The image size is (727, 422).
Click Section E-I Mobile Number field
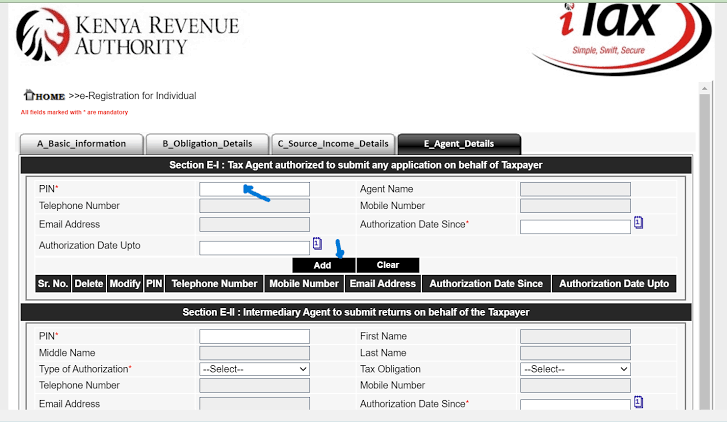(575, 206)
